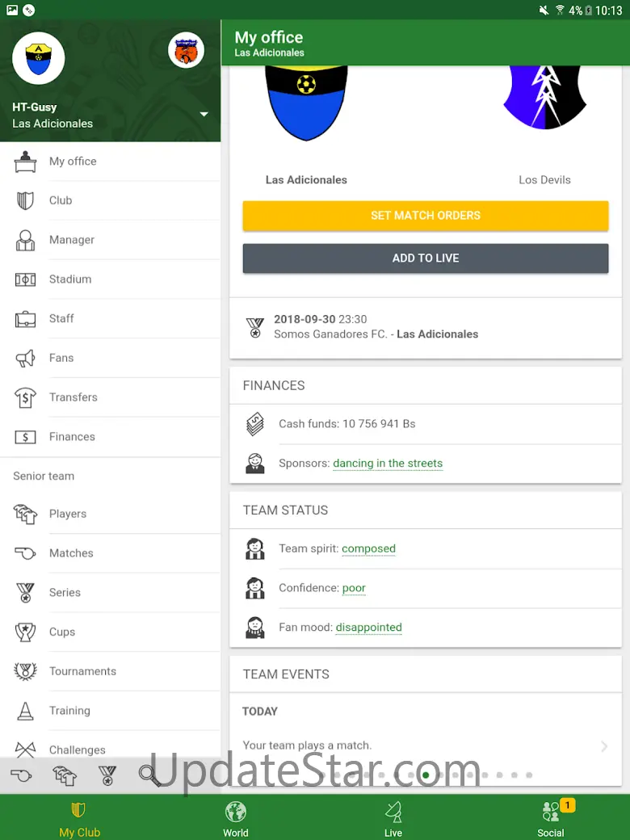
Task: Open My office desk icon
Action: [x=25, y=162]
